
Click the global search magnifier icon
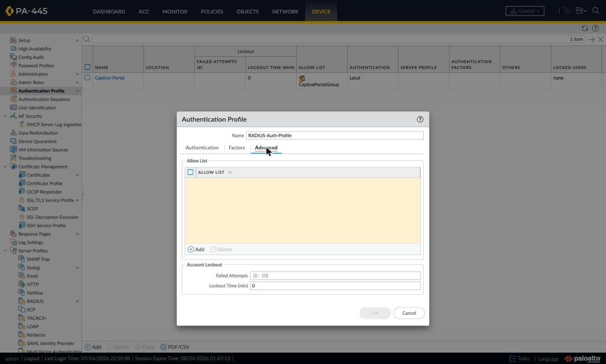click(596, 11)
